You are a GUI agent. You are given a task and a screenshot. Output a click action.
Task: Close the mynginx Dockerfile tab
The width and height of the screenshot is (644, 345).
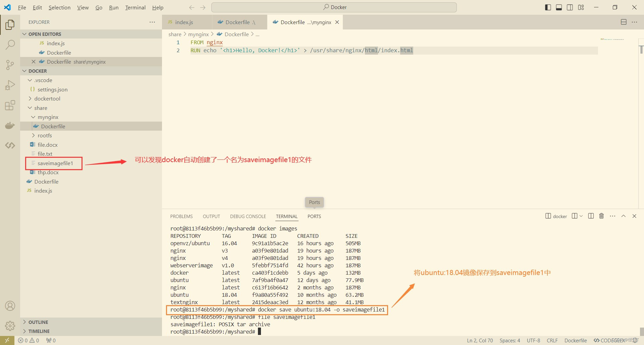click(337, 22)
